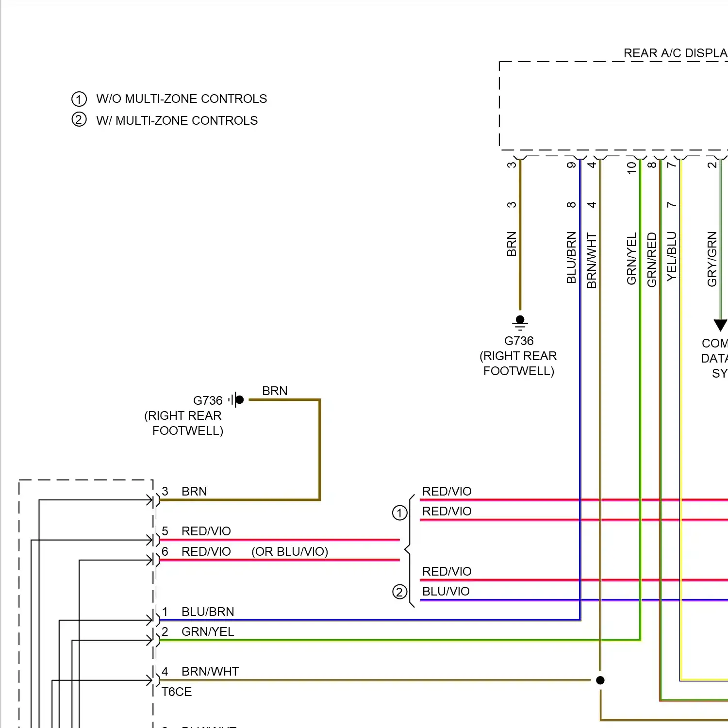Click the circled 1 in the legend
The height and width of the screenshot is (728, 728).
click(x=79, y=99)
